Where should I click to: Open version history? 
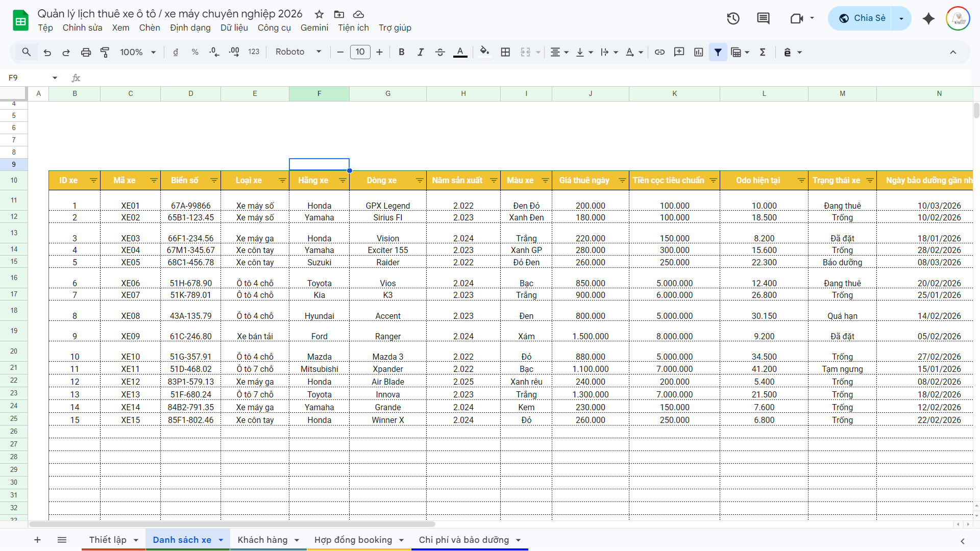coord(733,18)
